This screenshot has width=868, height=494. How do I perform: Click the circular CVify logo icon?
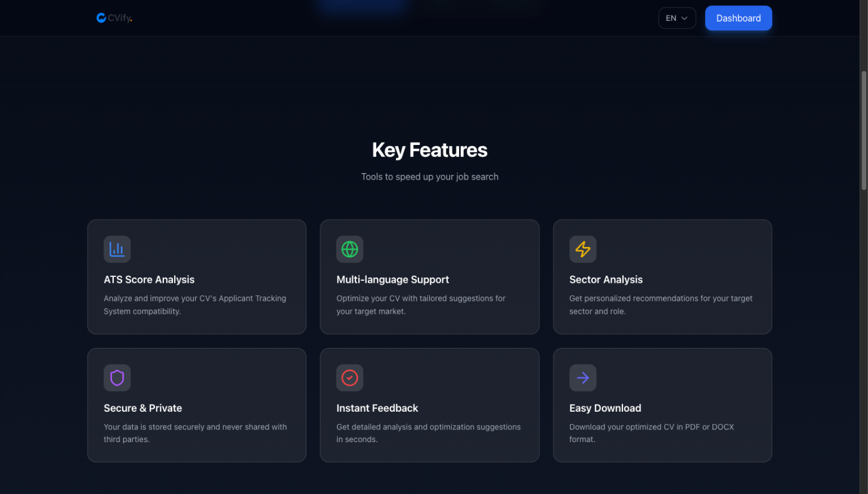101,17
